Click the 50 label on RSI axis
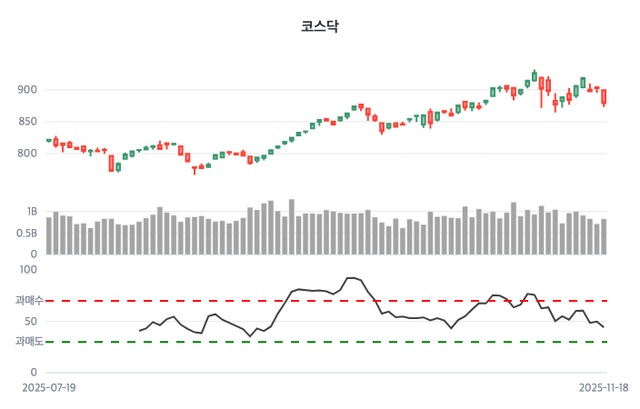The width and height of the screenshot is (640, 409). tap(31, 322)
